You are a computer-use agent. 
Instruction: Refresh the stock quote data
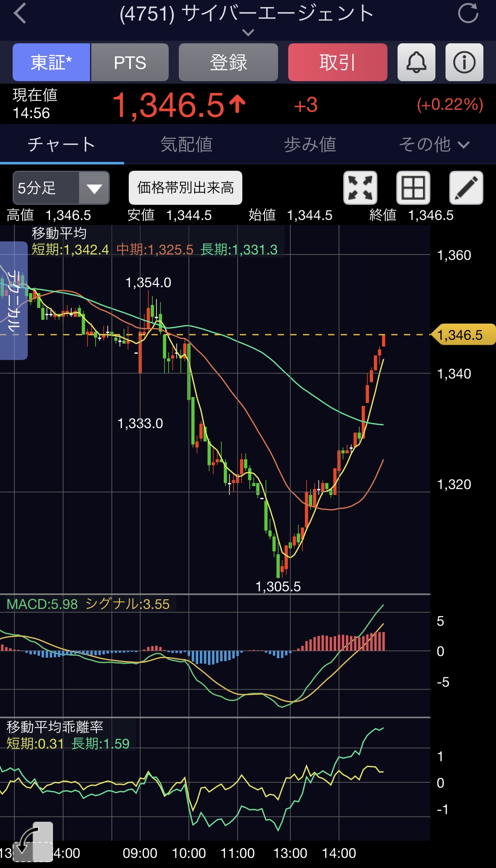(x=468, y=13)
